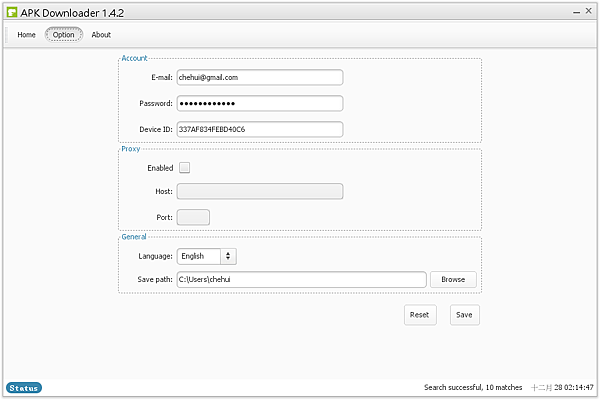This screenshot has width=600, height=400.
Task: Open the Language dropdown arrows
Action: (x=228, y=256)
